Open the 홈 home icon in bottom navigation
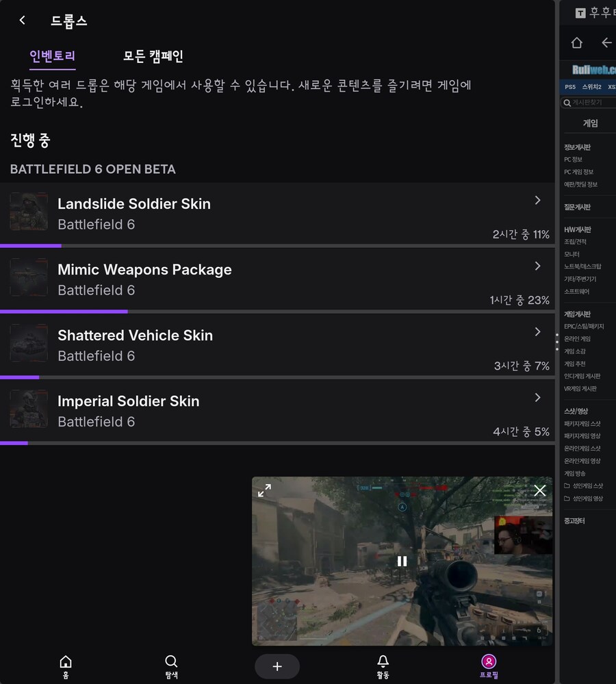Screen dimensions: 616x684 pyautogui.click(x=66, y=665)
